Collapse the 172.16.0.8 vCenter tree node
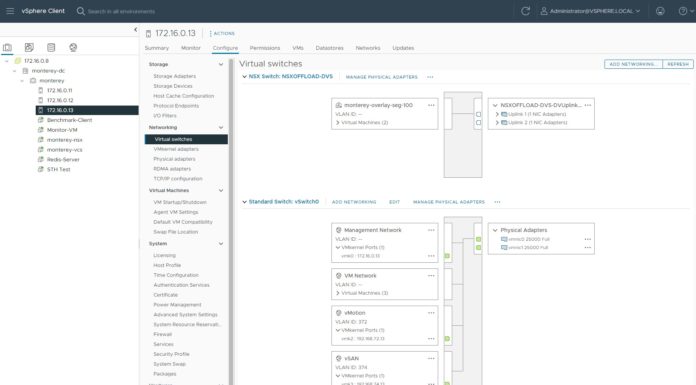 pos(7,61)
